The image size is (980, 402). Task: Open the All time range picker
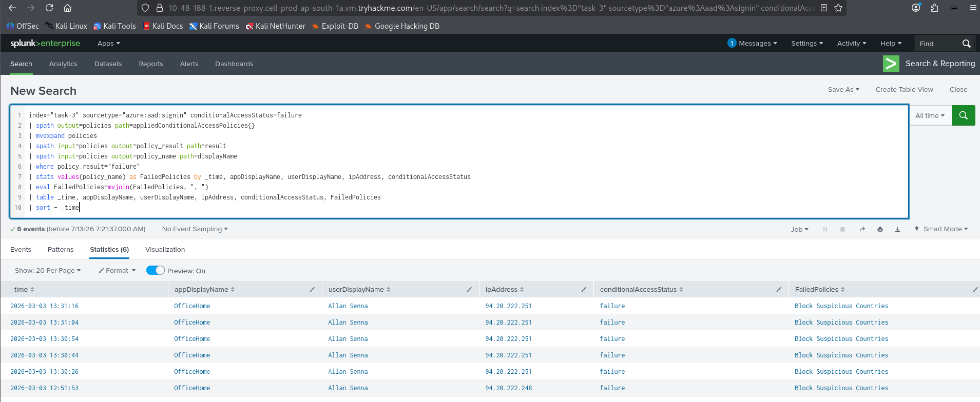click(x=930, y=115)
